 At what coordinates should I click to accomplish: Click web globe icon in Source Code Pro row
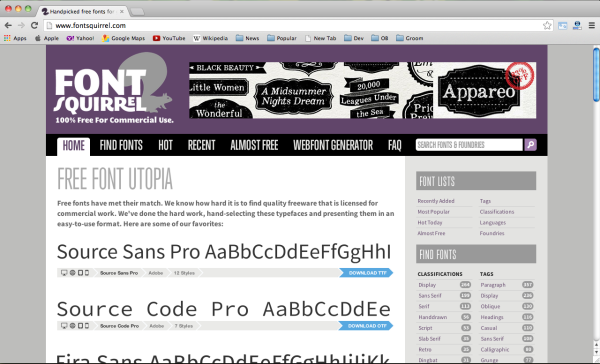coord(72,326)
